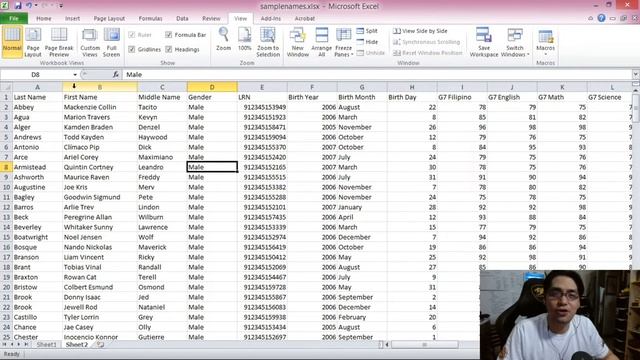
Task: Click the Save icon in quick access toolbar
Action: [18, 6]
